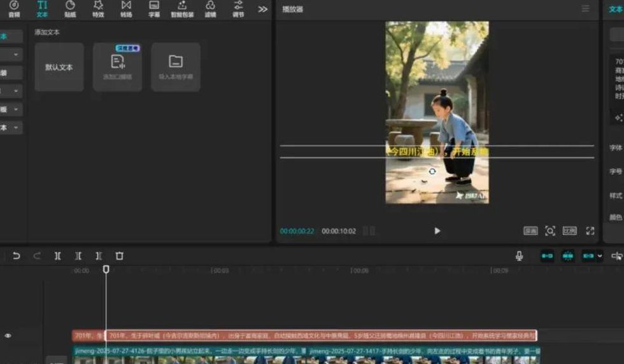Toggle visibility eye of the subtitle track
This screenshot has height=364, width=624.
pyautogui.click(x=8, y=335)
